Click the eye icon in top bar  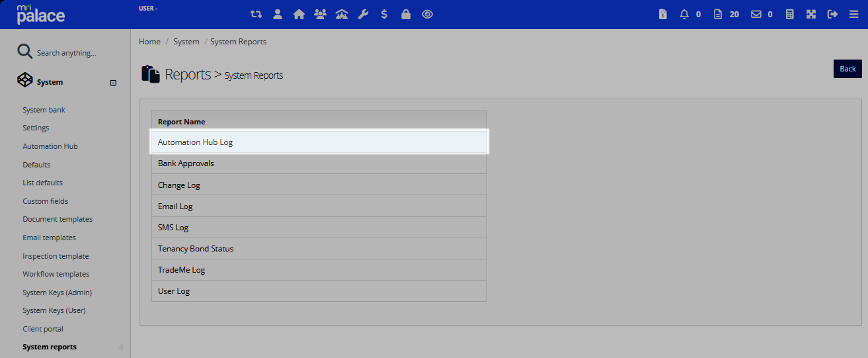click(x=427, y=14)
